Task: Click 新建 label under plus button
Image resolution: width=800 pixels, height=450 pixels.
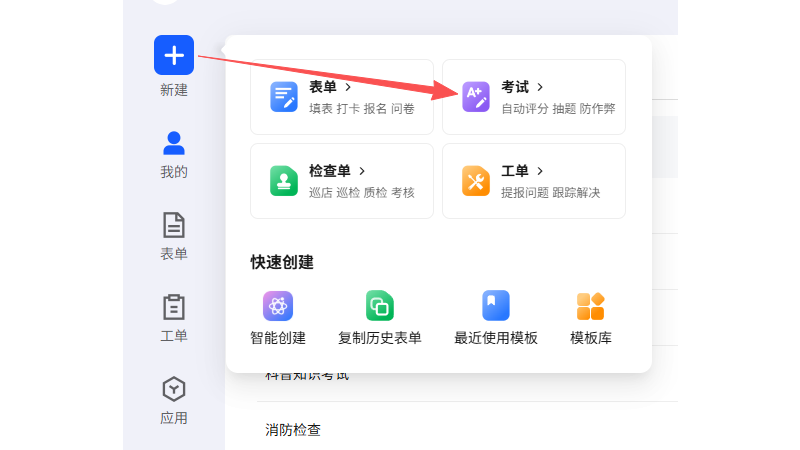Action: coord(174,90)
